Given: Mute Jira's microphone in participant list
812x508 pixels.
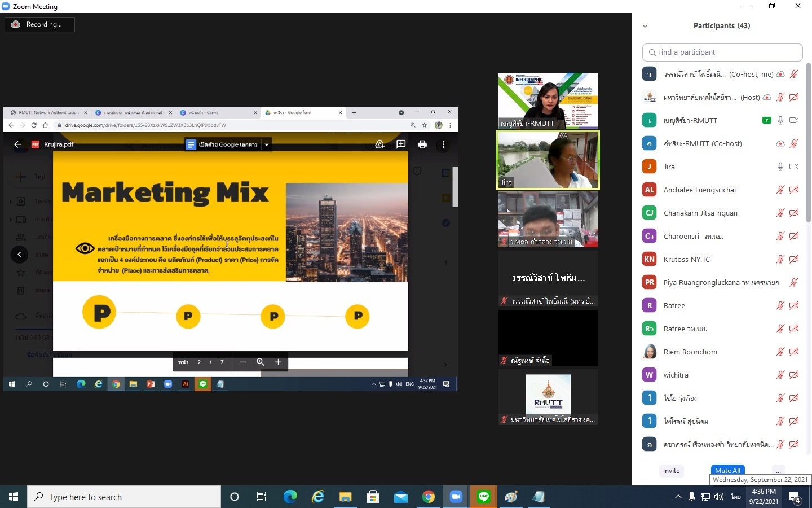Looking at the screenshot, I should [780, 167].
